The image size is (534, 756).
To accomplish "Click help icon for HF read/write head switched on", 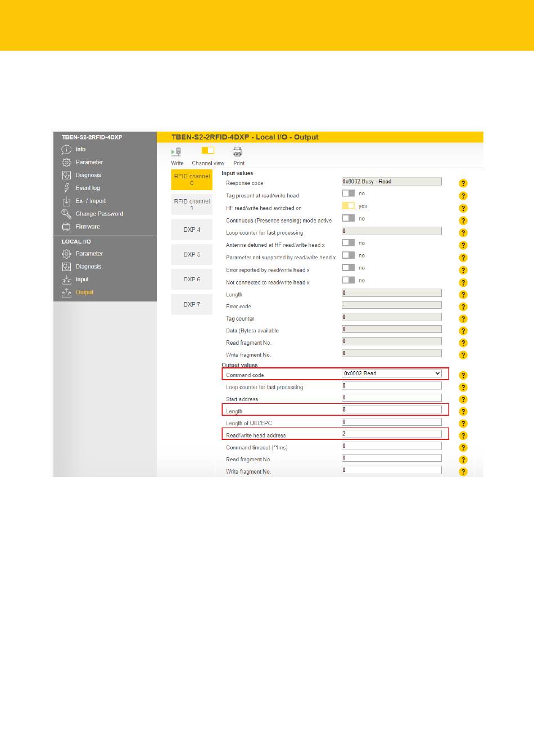I will (463, 208).
